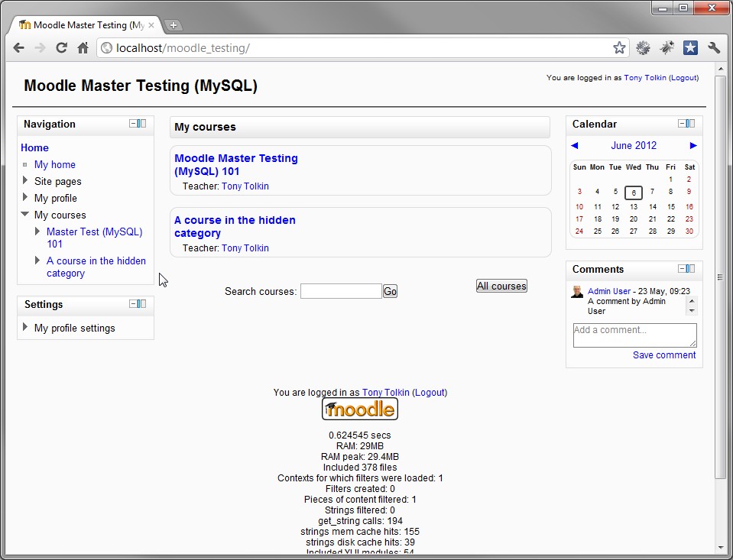Open a new browser tab
This screenshot has width=733, height=560.
[x=173, y=25]
